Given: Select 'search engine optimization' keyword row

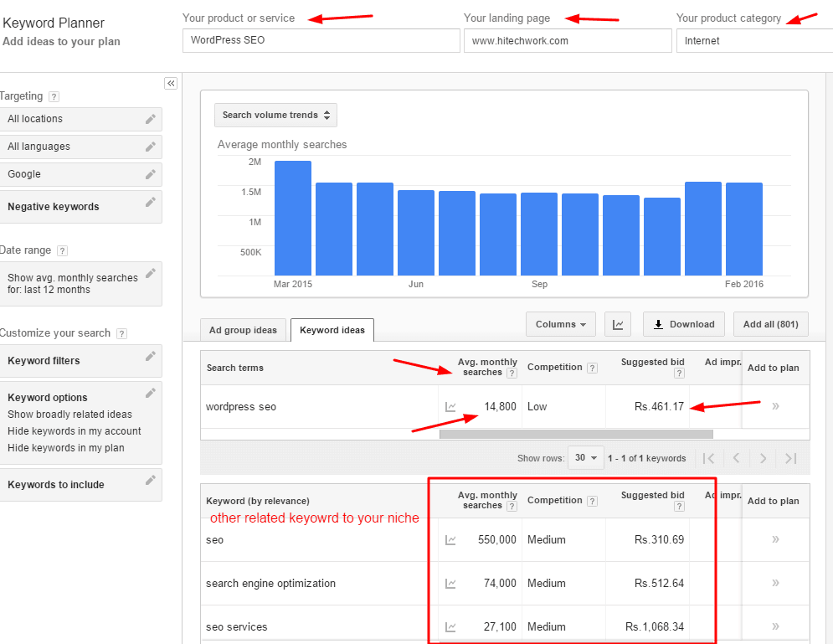Looking at the screenshot, I should (x=270, y=584).
